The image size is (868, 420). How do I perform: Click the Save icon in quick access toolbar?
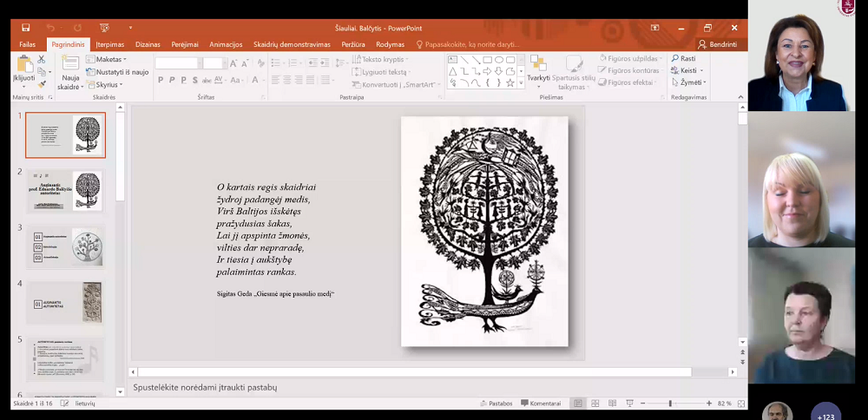point(25,28)
